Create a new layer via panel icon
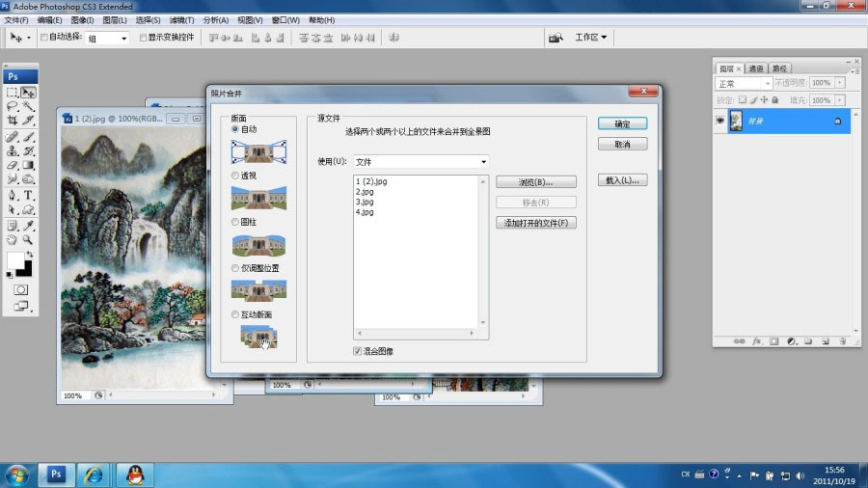The height and width of the screenshot is (488, 868). tap(824, 341)
